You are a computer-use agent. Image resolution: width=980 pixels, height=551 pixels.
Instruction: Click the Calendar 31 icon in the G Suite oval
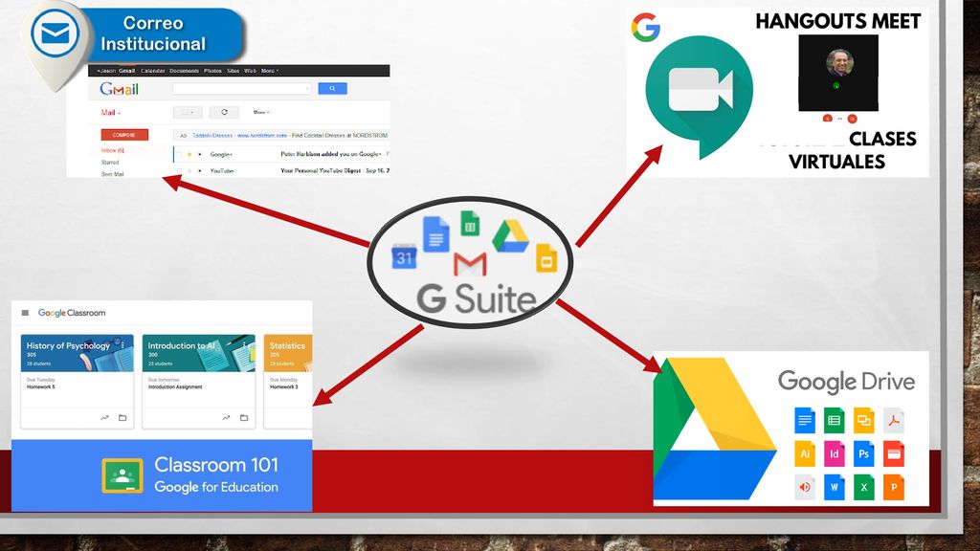(x=404, y=256)
